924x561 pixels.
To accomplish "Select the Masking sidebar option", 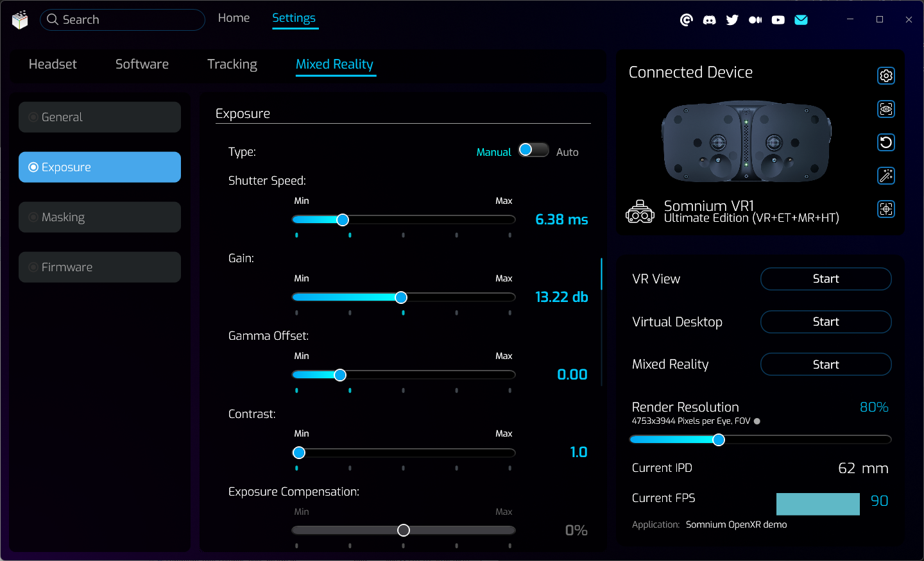I will 99,217.
